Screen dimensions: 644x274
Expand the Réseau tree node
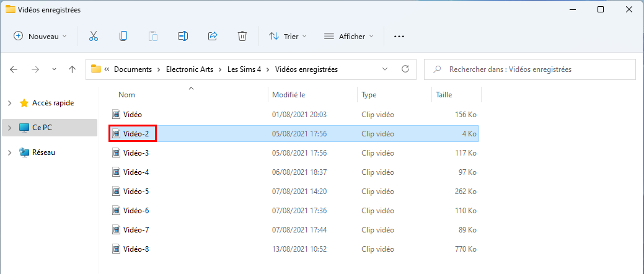[9, 152]
